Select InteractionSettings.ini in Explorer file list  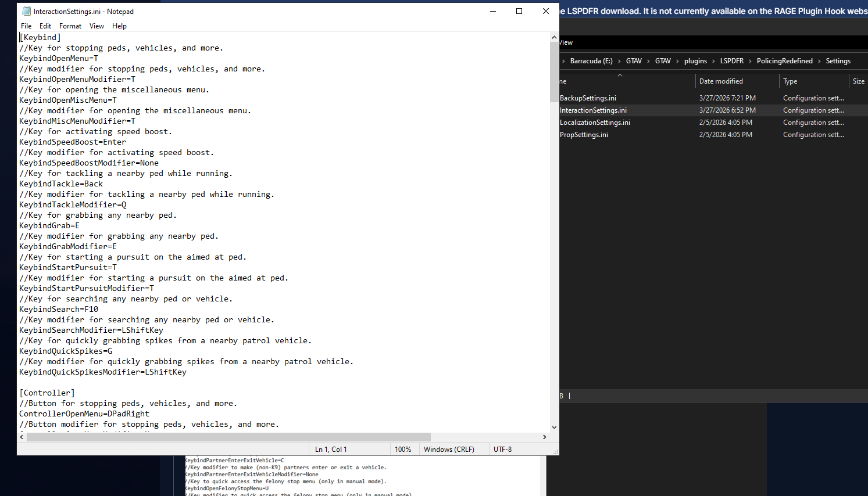click(593, 110)
